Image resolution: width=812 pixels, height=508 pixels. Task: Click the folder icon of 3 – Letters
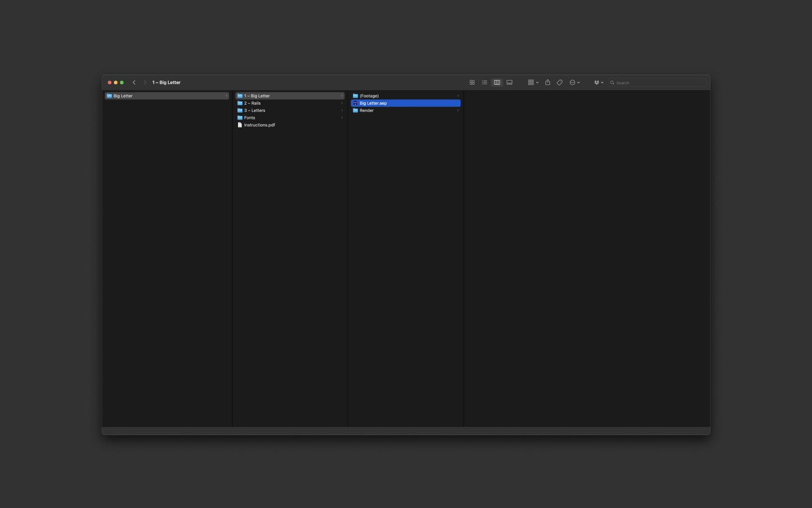click(x=240, y=111)
